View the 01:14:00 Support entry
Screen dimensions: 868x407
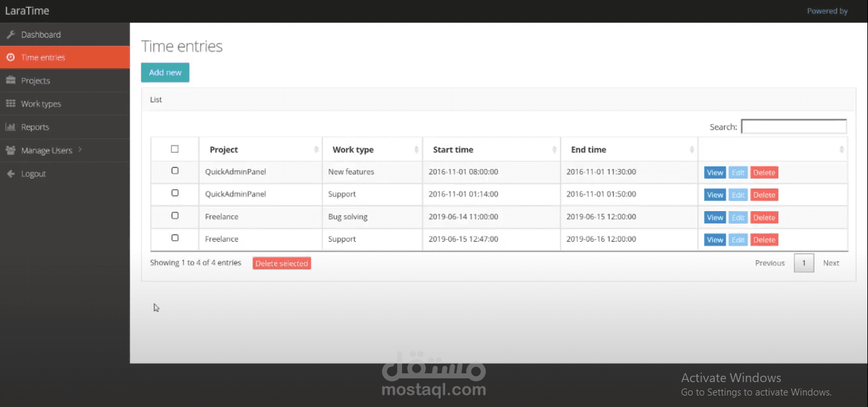tap(715, 195)
